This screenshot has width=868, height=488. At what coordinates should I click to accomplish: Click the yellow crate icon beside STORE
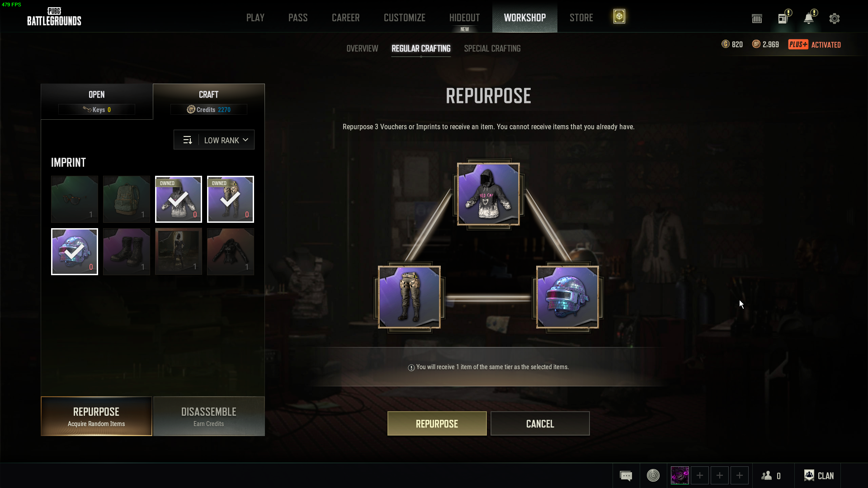[x=619, y=17]
